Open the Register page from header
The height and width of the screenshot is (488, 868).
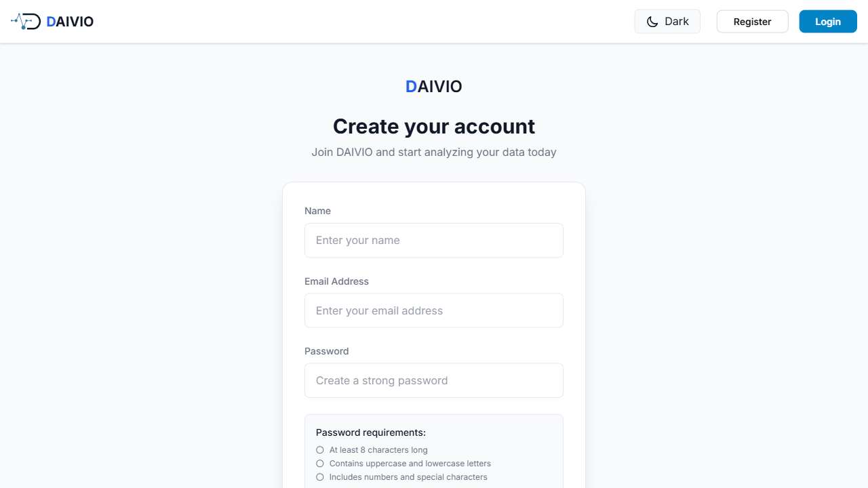[x=752, y=22]
